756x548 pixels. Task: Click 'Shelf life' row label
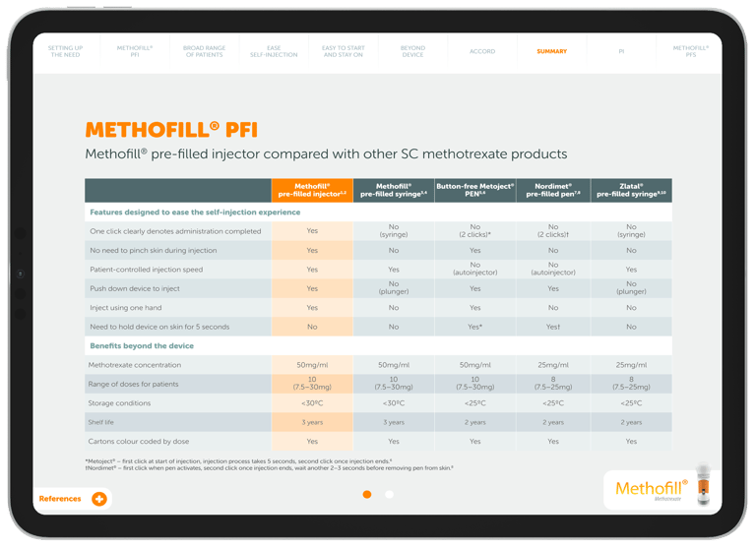click(100, 422)
